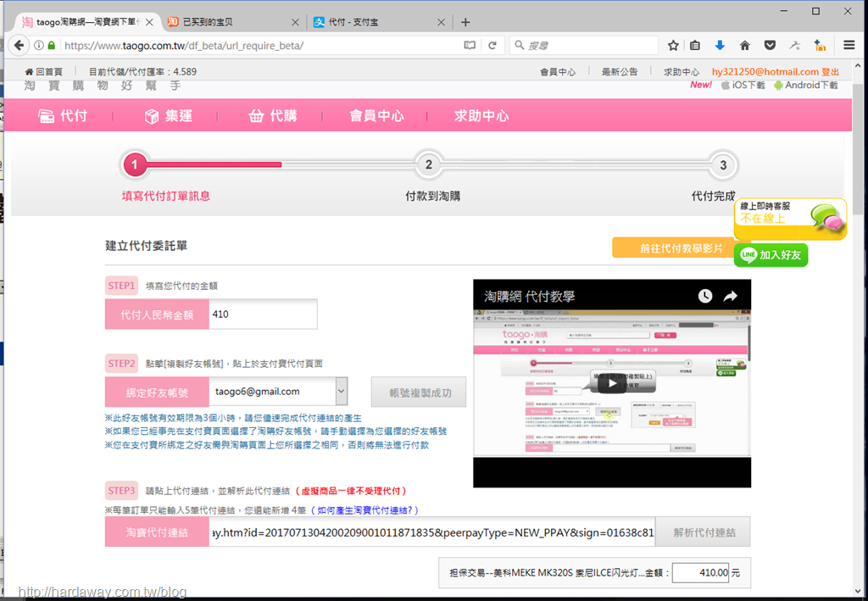The width and height of the screenshot is (868, 601).
Task: Play the 淘購網 代付教學 video
Action: 611,383
